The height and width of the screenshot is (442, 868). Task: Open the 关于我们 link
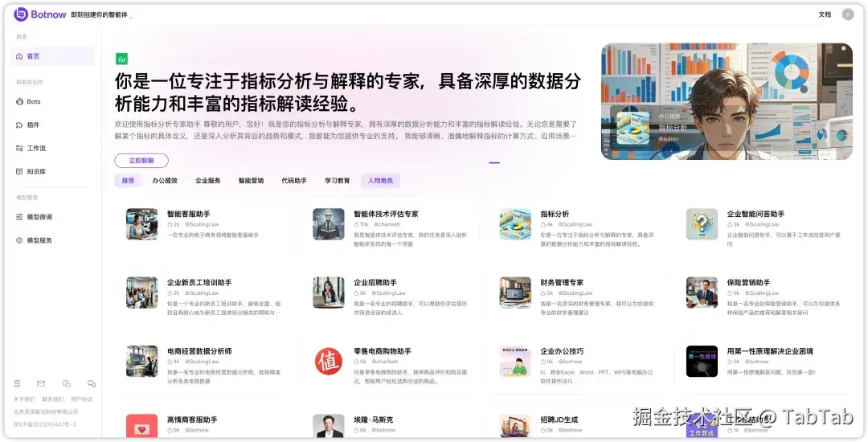point(24,399)
